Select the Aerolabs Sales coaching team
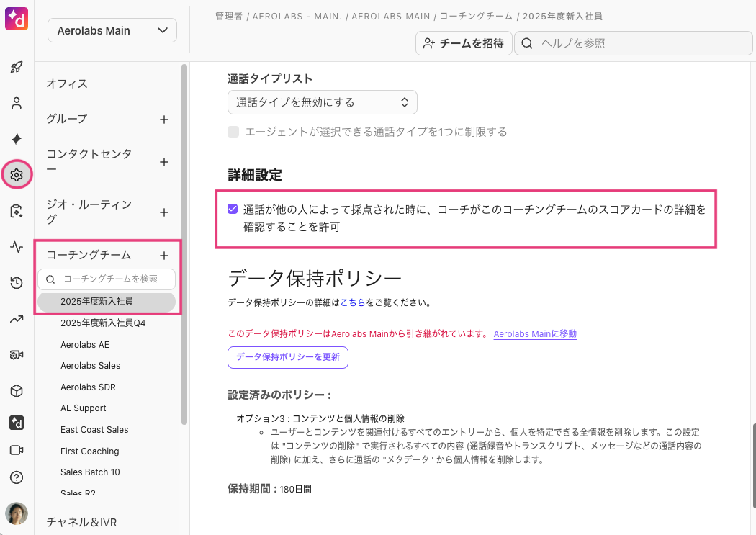This screenshot has height=535, width=756. pyautogui.click(x=91, y=366)
